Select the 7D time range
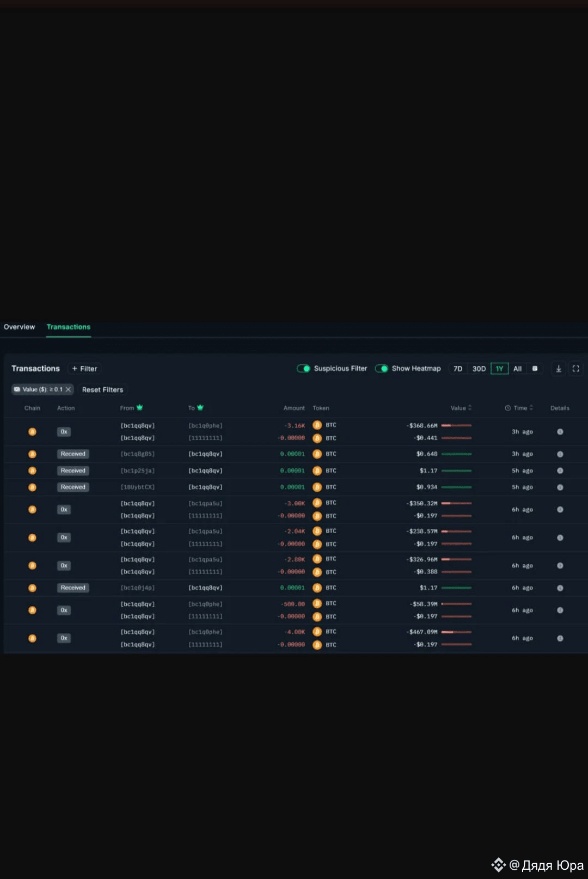Viewport: 588px width, 879px height. pyautogui.click(x=458, y=369)
